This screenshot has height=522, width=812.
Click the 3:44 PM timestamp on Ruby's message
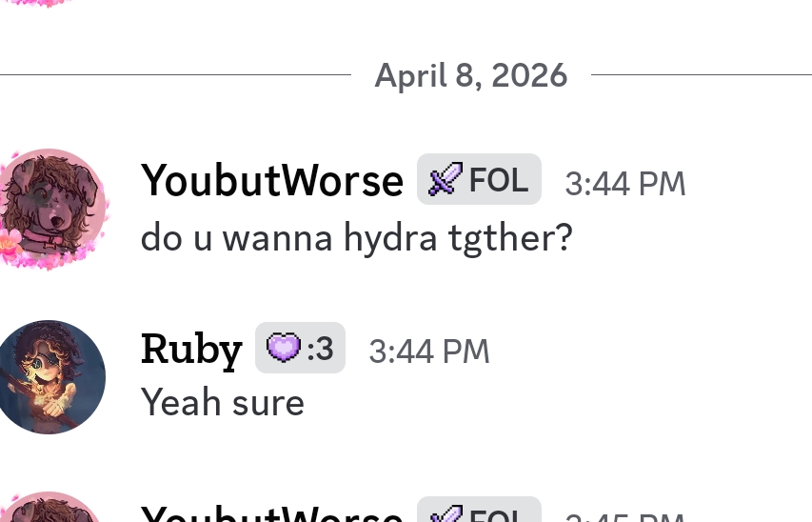[x=428, y=351]
